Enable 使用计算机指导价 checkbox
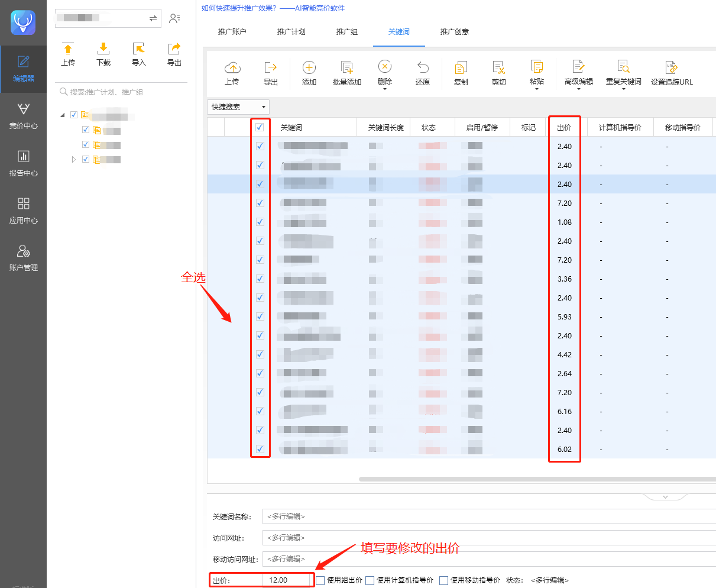 [x=370, y=580]
